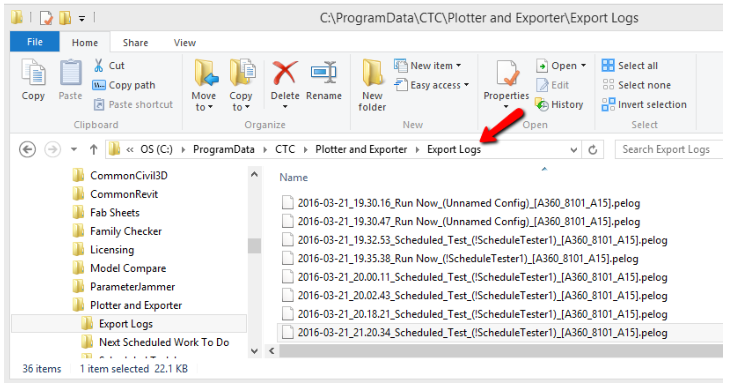Click Plotter and Exporter breadcrumb segment
The width and height of the screenshot is (729, 388).
(361, 149)
